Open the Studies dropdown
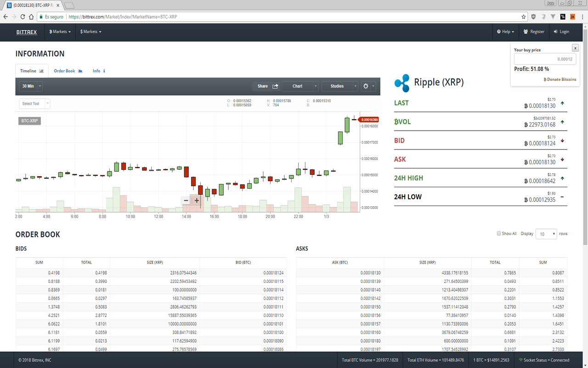The height and width of the screenshot is (368, 588). coord(340,86)
